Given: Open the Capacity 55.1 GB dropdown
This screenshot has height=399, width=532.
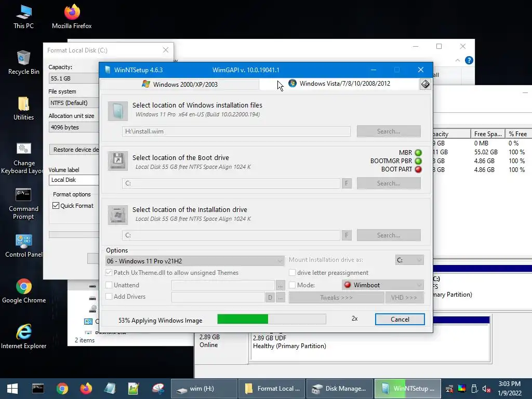Looking at the screenshot, I should [x=74, y=78].
